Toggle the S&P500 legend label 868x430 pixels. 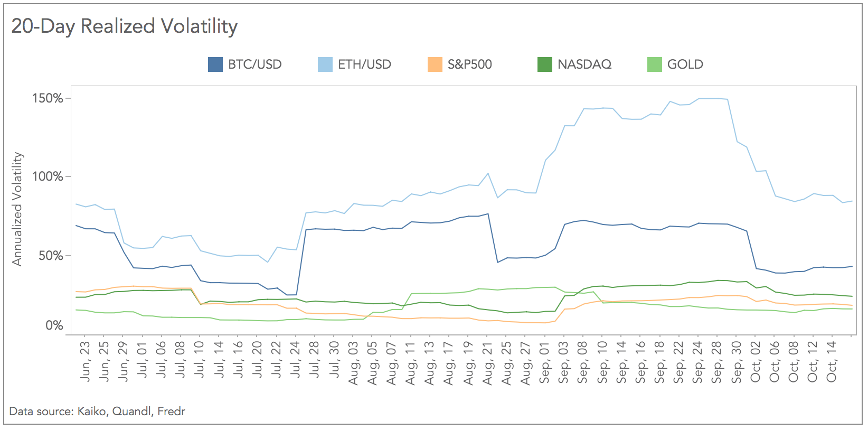pos(469,64)
